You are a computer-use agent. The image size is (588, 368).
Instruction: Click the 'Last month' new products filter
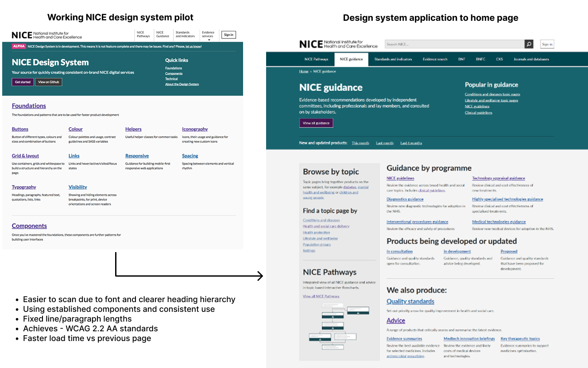[385, 143]
